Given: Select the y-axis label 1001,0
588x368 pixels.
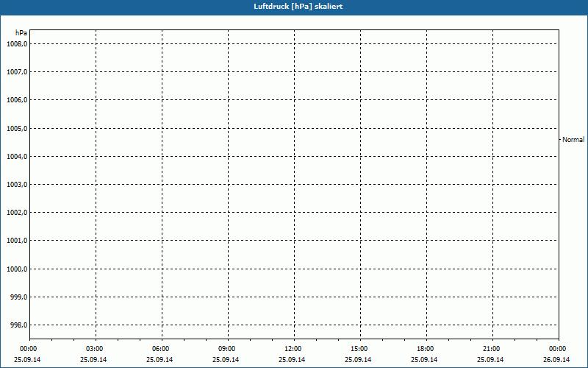Looking at the screenshot, I should point(17,241).
